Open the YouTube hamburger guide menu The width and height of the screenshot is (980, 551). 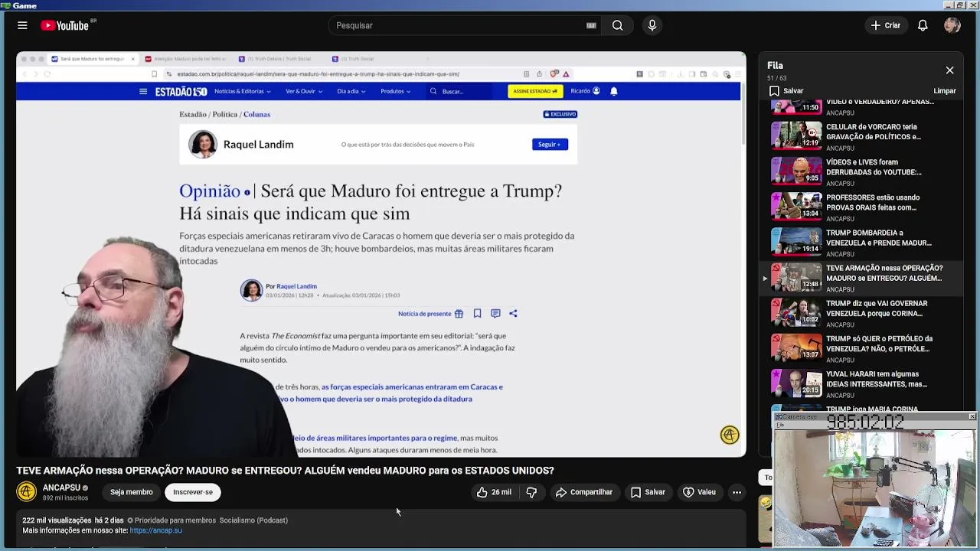[x=22, y=25]
